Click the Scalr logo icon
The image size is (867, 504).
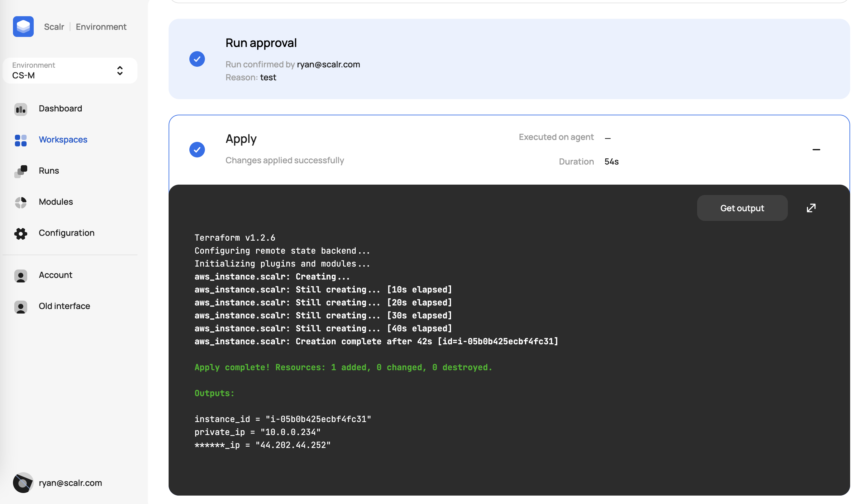point(23,27)
